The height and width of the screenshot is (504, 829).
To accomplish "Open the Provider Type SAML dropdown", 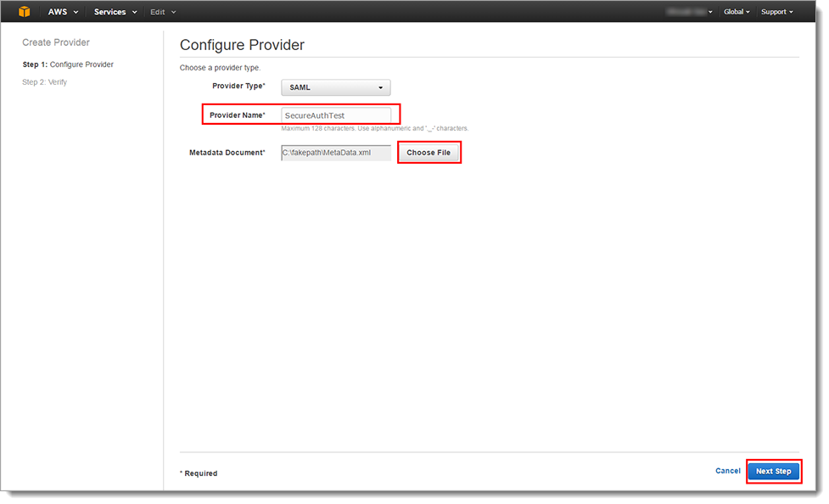I will coord(336,87).
